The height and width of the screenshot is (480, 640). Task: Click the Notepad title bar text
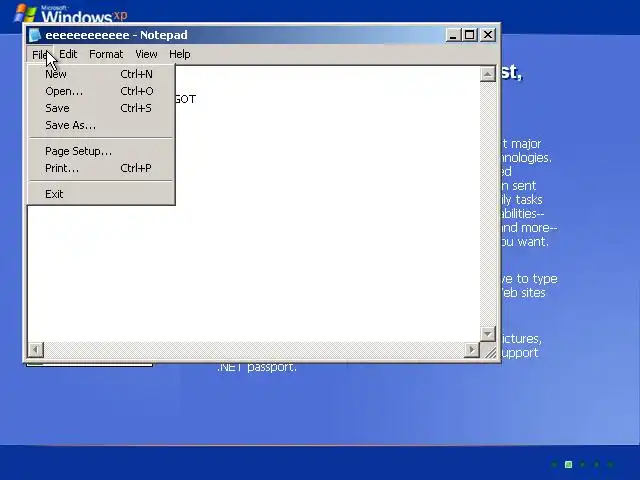[x=116, y=35]
